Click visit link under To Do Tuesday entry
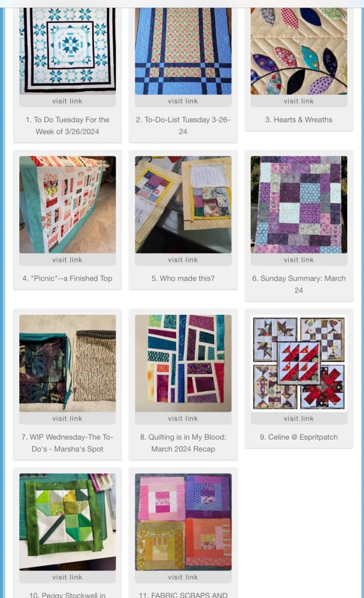The width and height of the screenshot is (364, 598). 68,101
